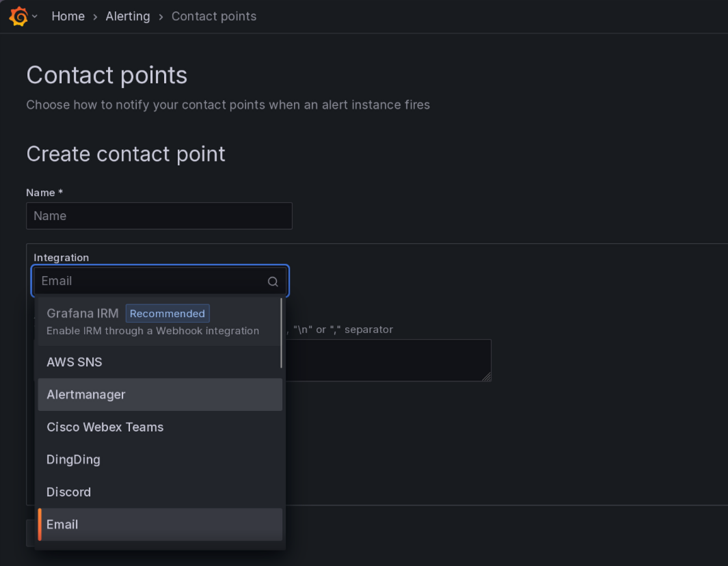The image size is (728, 566).
Task: Click the Create contact point heading
Action: [126, 154]
